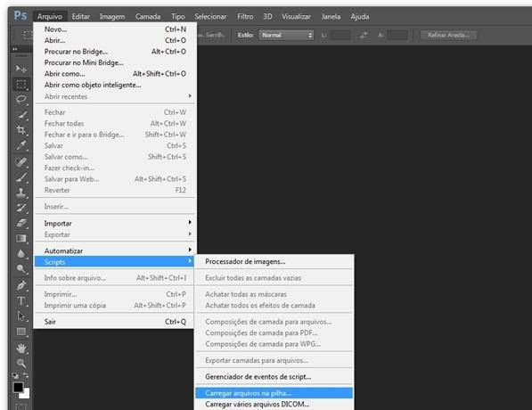Select the Zoom tool
The image size is (532, 410).
21,363
